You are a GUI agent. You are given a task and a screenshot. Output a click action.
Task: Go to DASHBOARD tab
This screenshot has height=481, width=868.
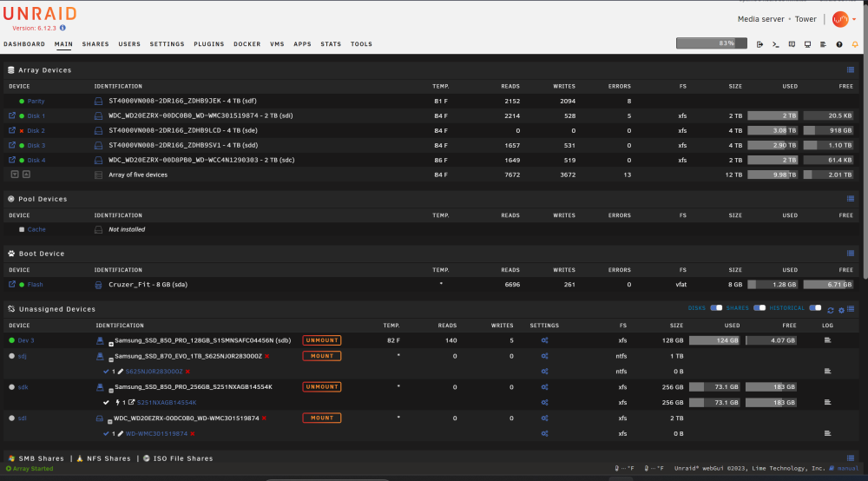pyautogui.click(x=24, y=44)
